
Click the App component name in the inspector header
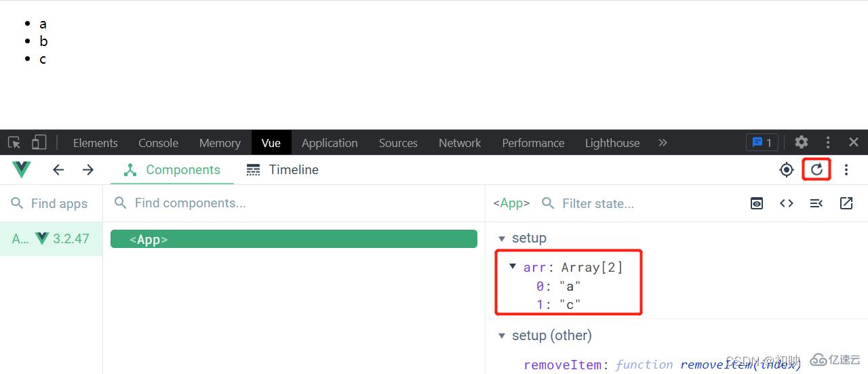pos(511,203)
